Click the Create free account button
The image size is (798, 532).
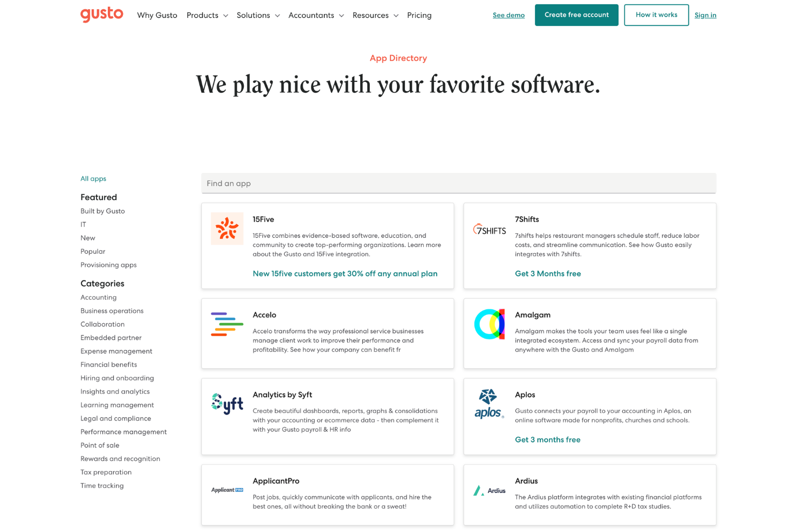576,15
